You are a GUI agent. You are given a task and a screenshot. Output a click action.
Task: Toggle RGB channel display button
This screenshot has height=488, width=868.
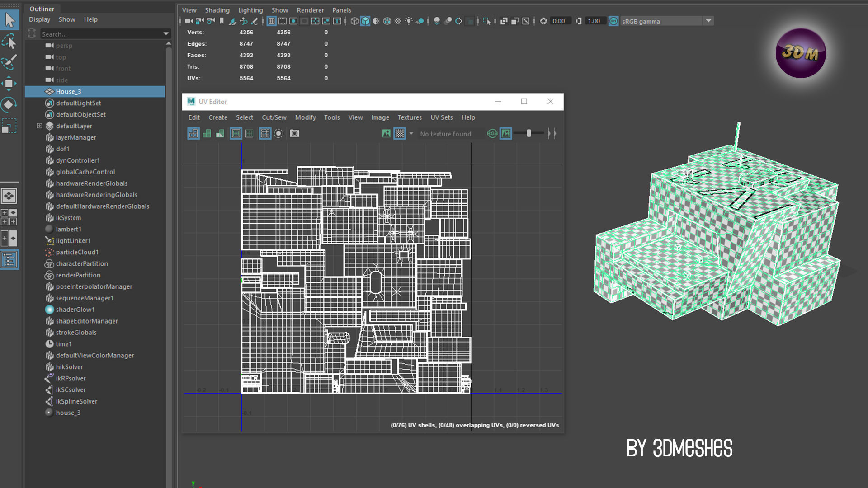(x=492, y=134)
